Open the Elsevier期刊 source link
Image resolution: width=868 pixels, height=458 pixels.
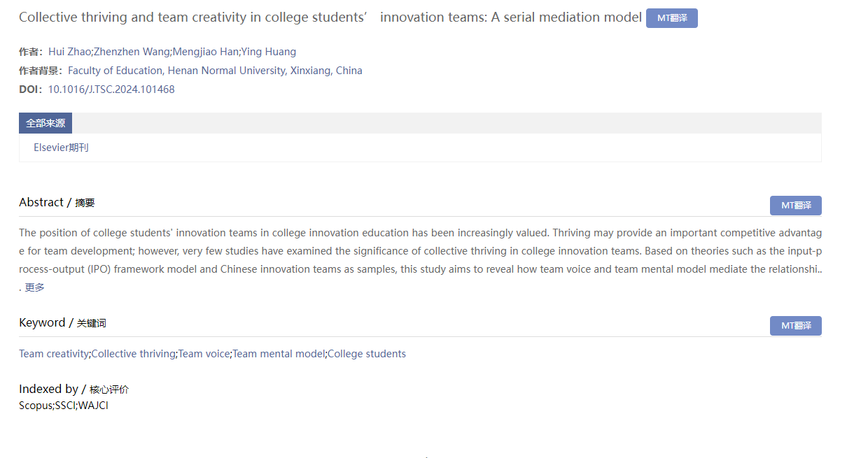[x=61, y=148]
